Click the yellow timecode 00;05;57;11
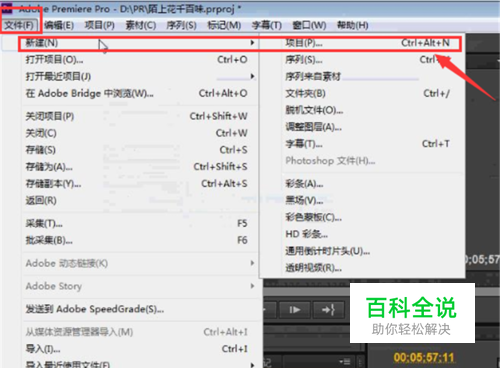This screenshot has height=368, width=500. click(x=424, y=358)
